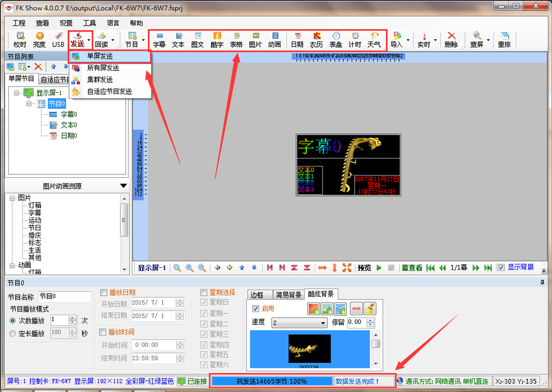
Task: Click the 已连接 connection status indicator
Action: [193, 381]
